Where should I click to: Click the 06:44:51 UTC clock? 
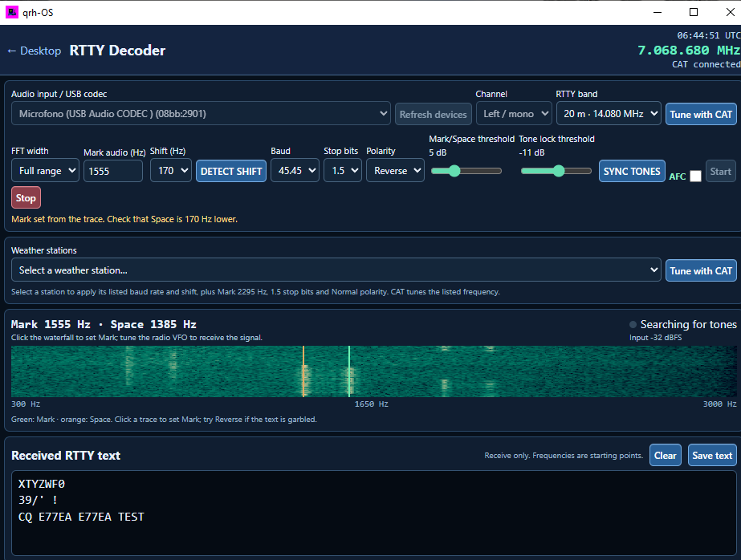point(708,35)
